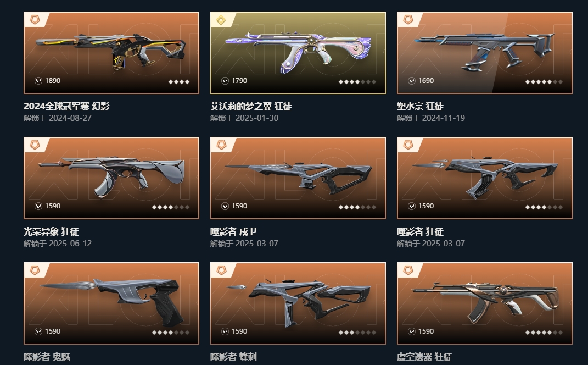
Task: Select the 光荣异象 狂徒 weapon image
Action: click(111, 178)
